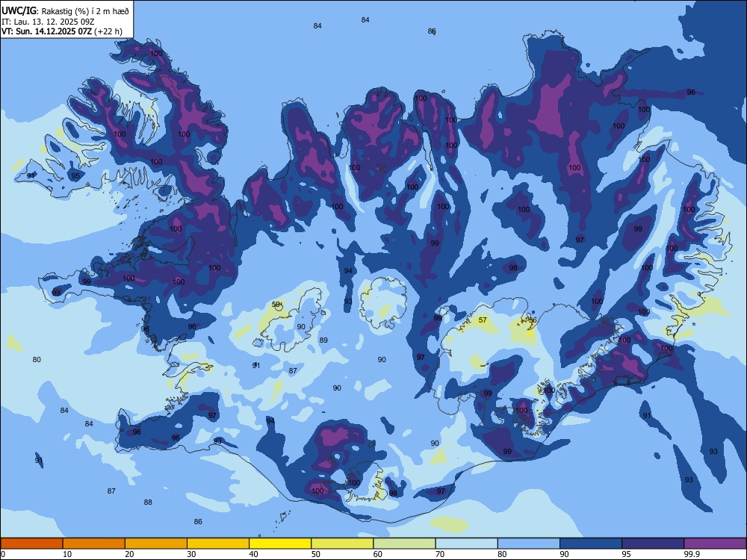Select the 30–40 golden legend swatch
747x560 pixels.
(218, 544)
